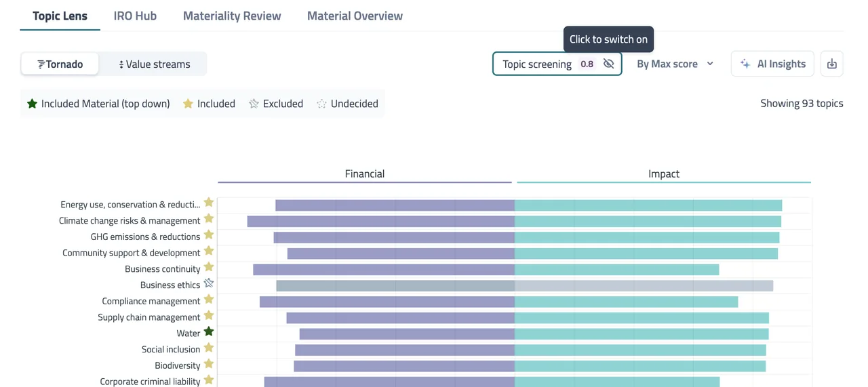Screen dimensions: 868x387
Task: Open the Materiality Review tab
Action: tap(232, 16)
